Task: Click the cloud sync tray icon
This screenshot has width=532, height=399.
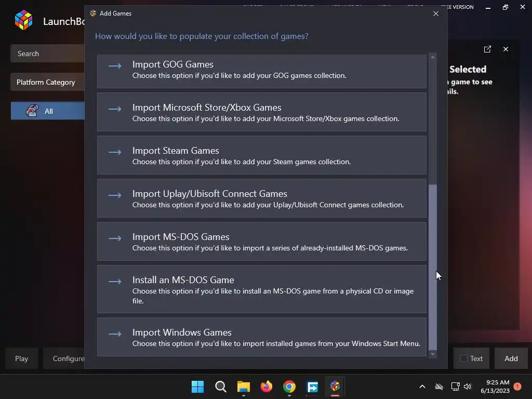Action: coord(439,387)
